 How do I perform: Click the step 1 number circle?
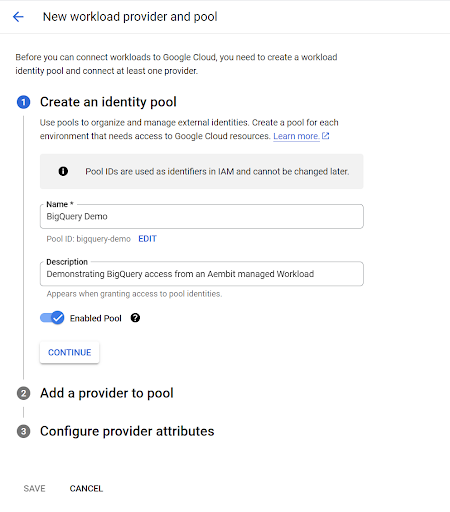(23, 102)
